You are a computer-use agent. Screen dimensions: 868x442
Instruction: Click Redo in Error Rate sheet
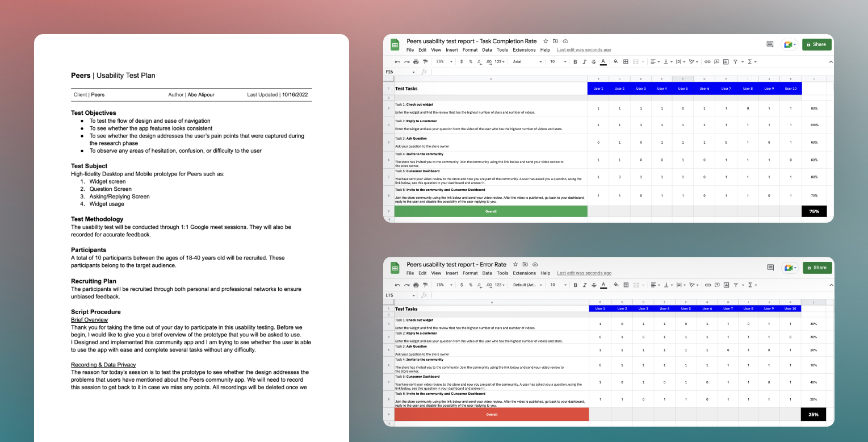[406, 285]
